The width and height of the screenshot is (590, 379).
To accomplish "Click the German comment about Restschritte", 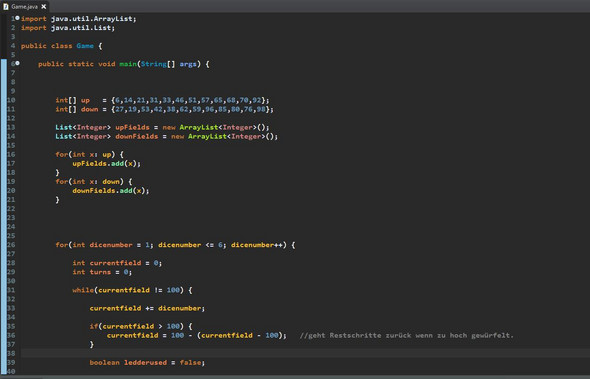I will [x=407, y=335].
